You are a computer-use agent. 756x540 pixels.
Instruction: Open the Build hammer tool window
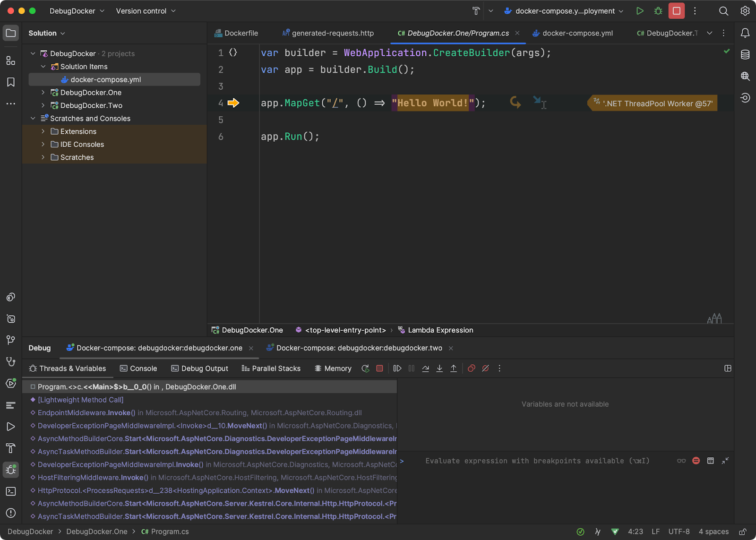pyautogui.click(x=11, y=448)
